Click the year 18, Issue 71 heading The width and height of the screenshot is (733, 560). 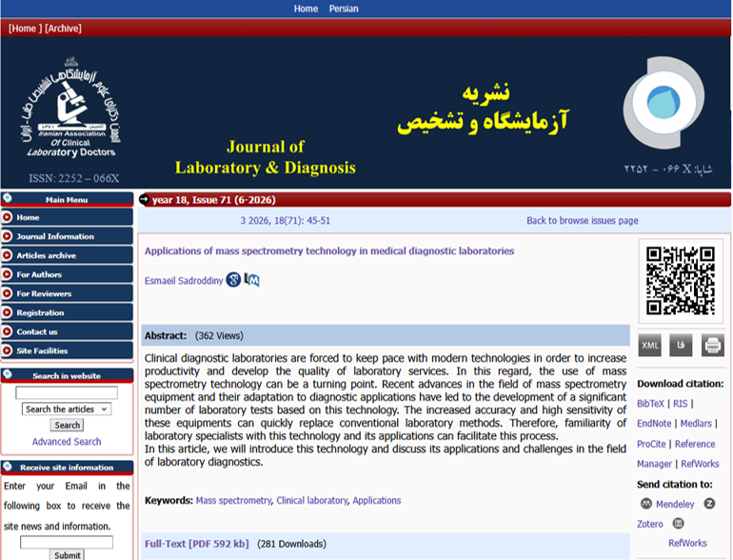(x=213, y=200)
